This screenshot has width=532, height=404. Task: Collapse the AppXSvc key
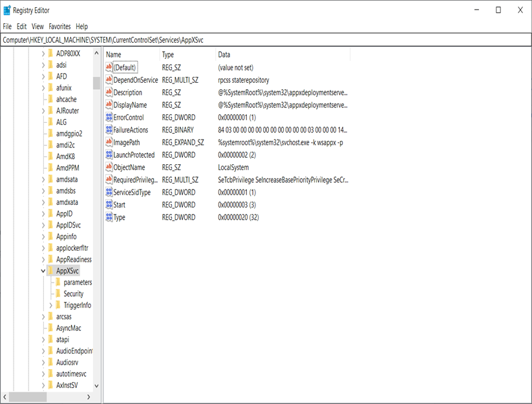coord(43,271)
